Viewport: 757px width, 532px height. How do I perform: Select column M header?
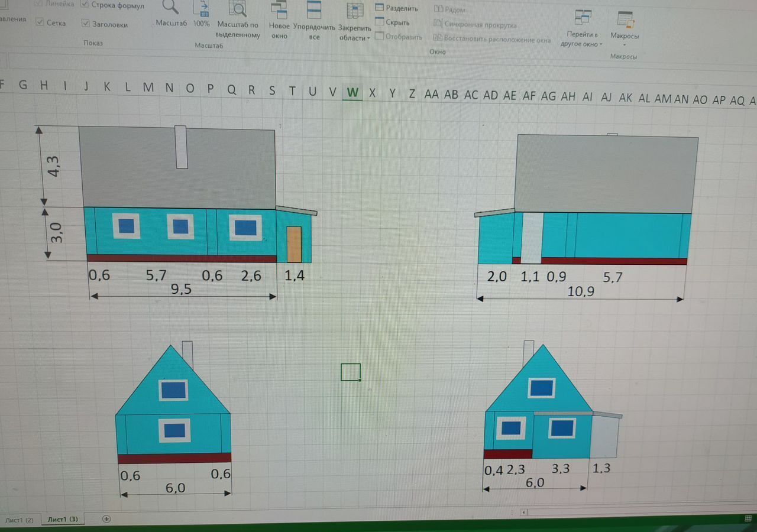[x=148, y=88]
